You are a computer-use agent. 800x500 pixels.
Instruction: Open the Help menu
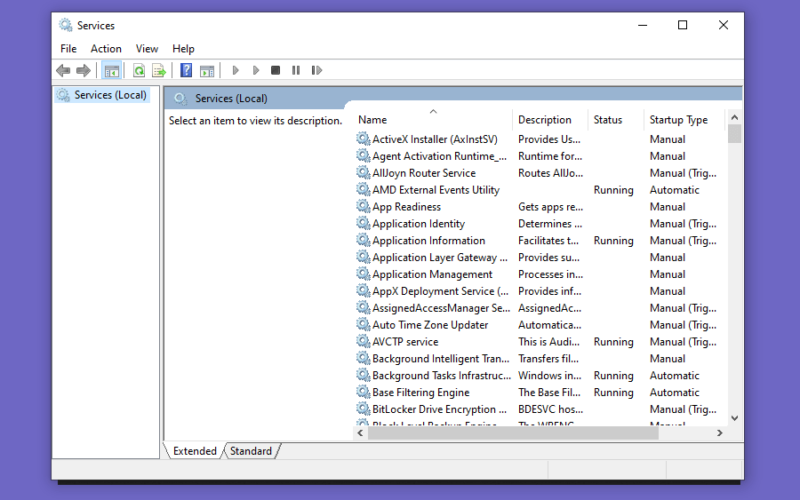[183, 48]
